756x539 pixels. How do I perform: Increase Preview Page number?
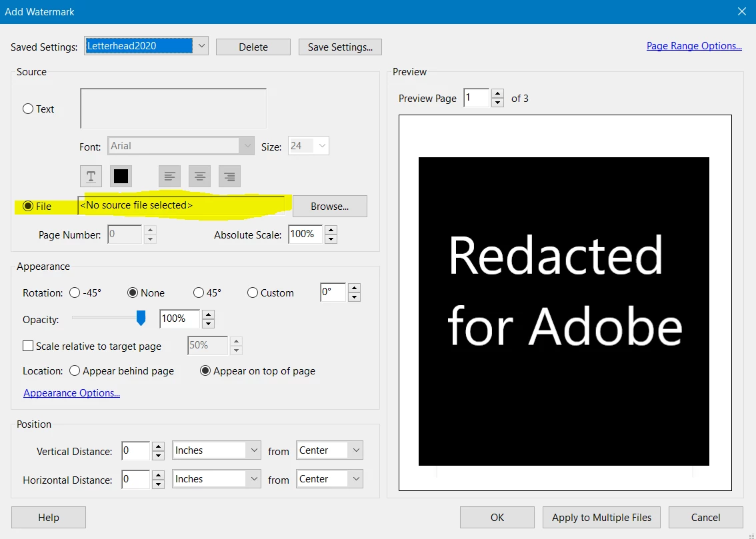click(x=497, y=93)
